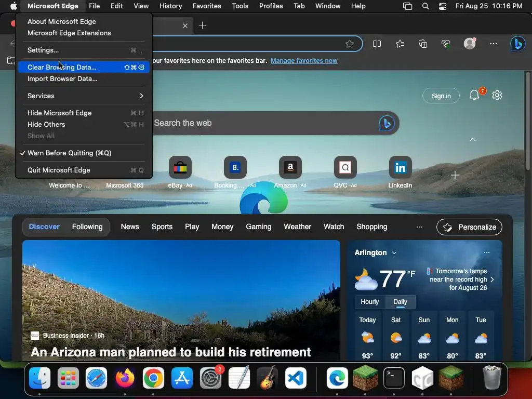Open the Profiles menu in menu bar
The image size is (532, 399).
click(x=271, y=6)
